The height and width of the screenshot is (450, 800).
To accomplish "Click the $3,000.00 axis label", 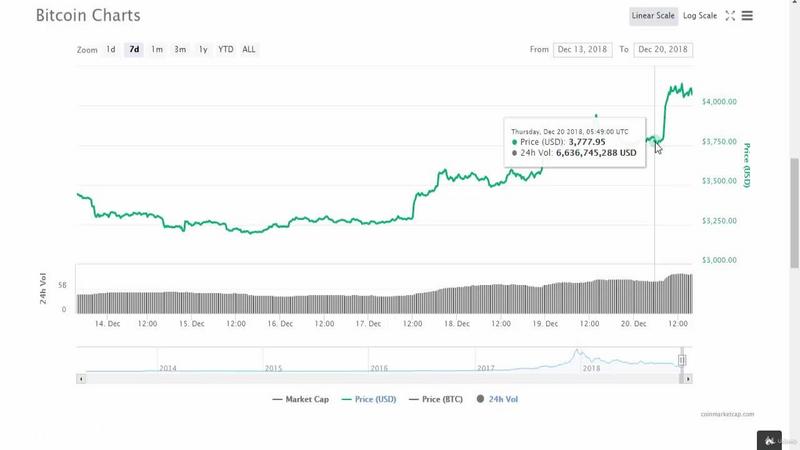I will point(719,260).
